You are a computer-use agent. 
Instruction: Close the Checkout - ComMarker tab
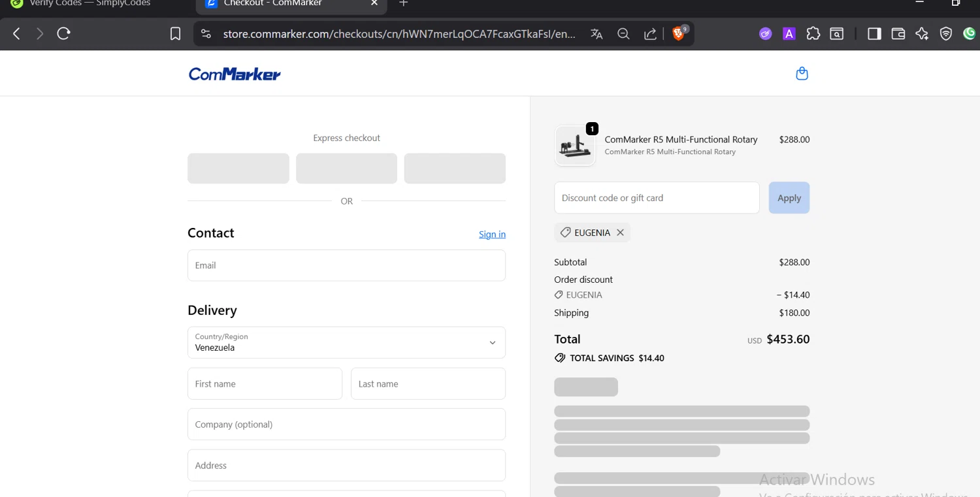[x=374, y=3]
